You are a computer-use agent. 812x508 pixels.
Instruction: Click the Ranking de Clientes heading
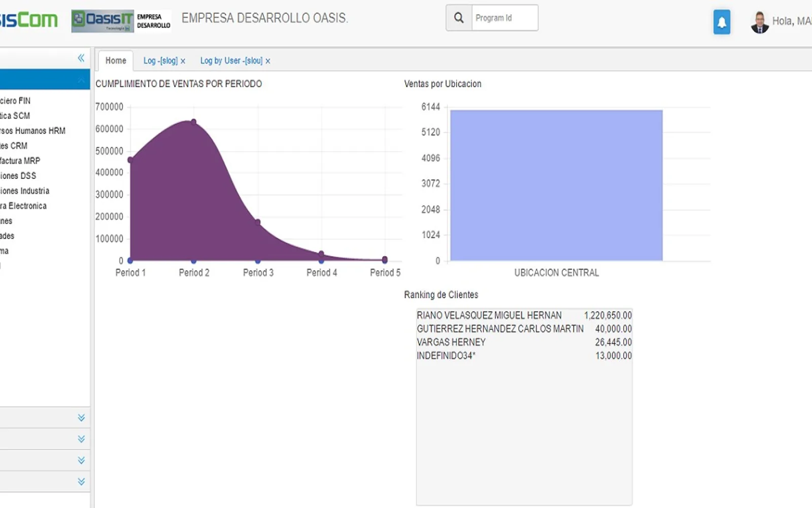click(x=441, y=295)
